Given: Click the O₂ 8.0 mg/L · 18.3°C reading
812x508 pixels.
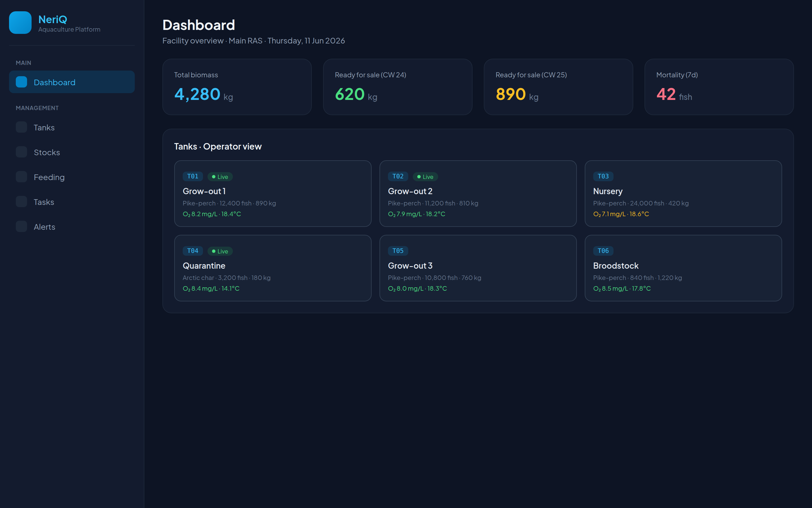Looking at the screenshot, I should (x=417, y=289).
